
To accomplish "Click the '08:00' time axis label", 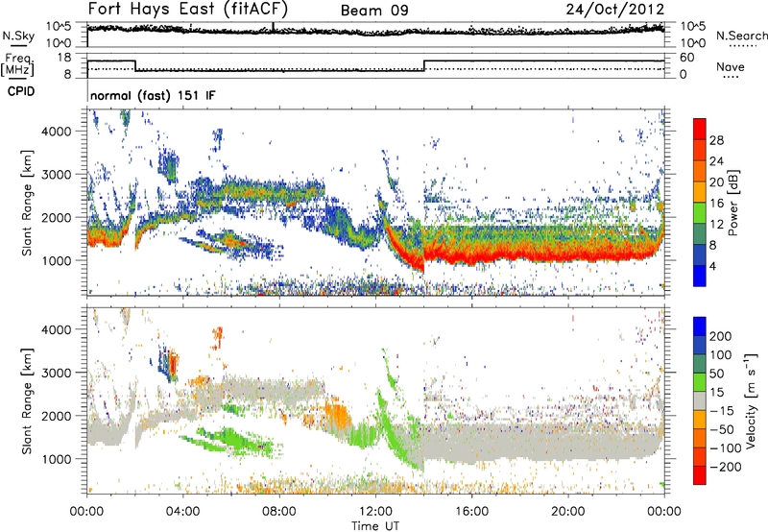I will click(279, 512).
